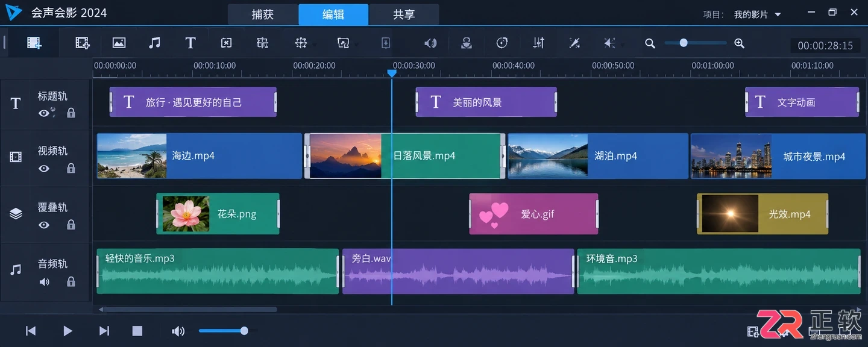Viewport: 868px width, 347px height.
Task: Lock the video track
Action: point(71,168)
